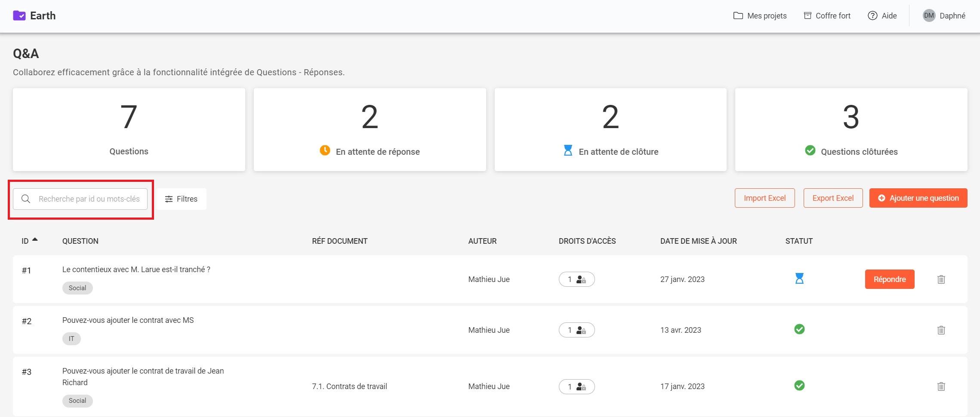Viewport: 980px width, 417px height.
Task: Click the DATE DE MISE À JOUR header
Action: [699, 241]
